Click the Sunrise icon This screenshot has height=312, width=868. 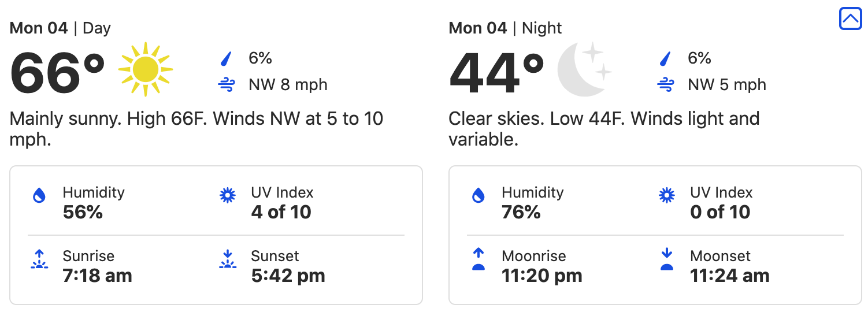coord(39,259)
